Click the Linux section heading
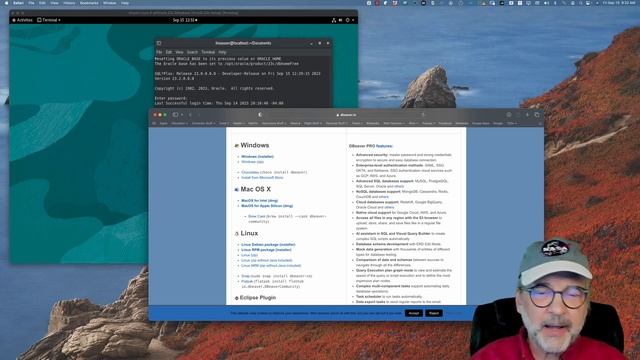 click(249, 233)
